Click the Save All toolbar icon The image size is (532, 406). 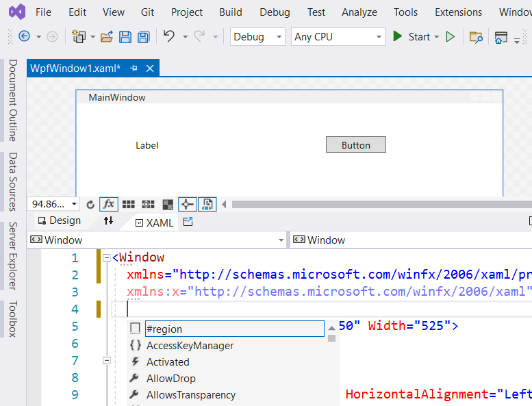point(144,37)
